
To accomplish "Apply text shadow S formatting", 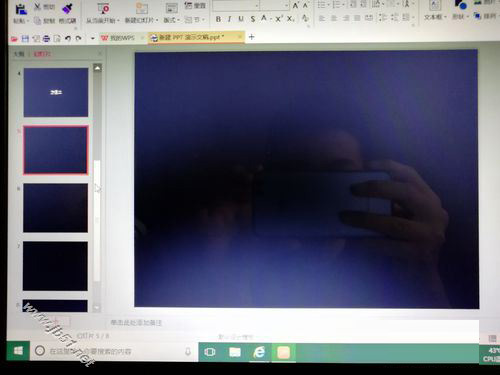I will (x=253, y=19).
